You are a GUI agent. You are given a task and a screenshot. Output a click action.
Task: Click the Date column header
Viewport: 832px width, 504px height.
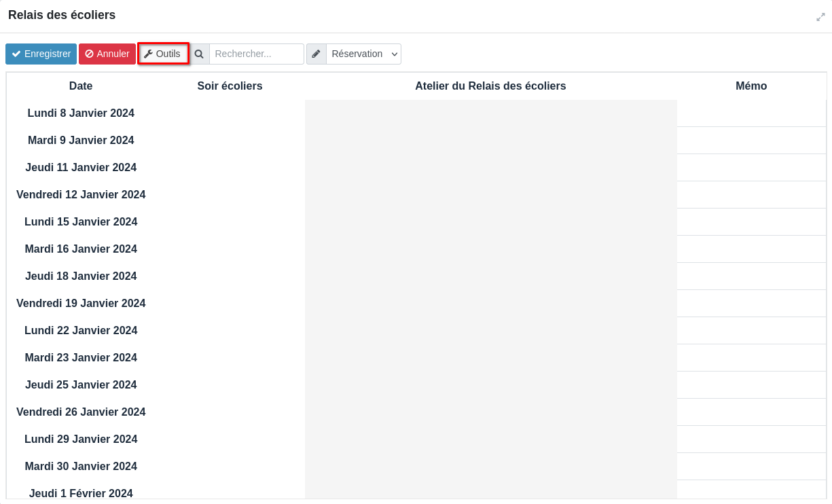(81, 86)
